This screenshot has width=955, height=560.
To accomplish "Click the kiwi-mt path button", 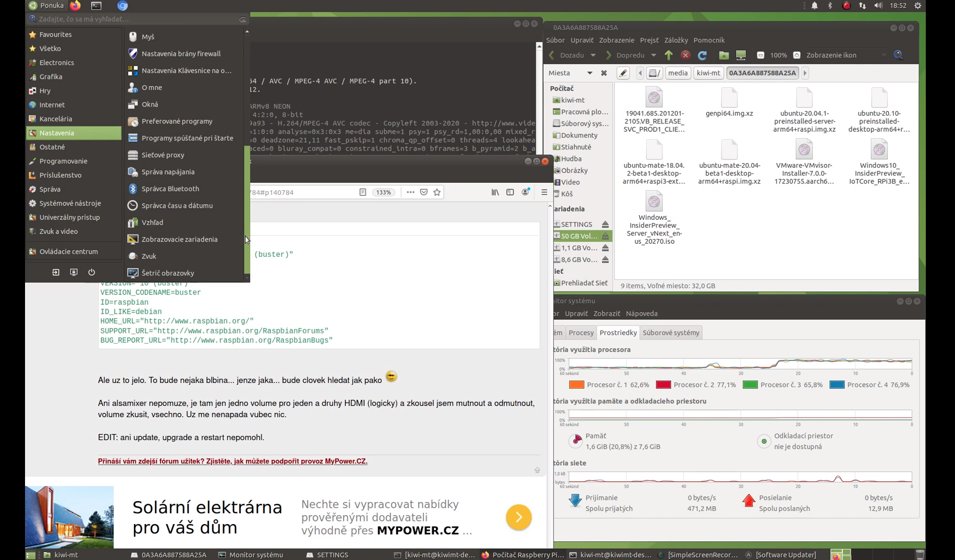I will click(708, 73).
